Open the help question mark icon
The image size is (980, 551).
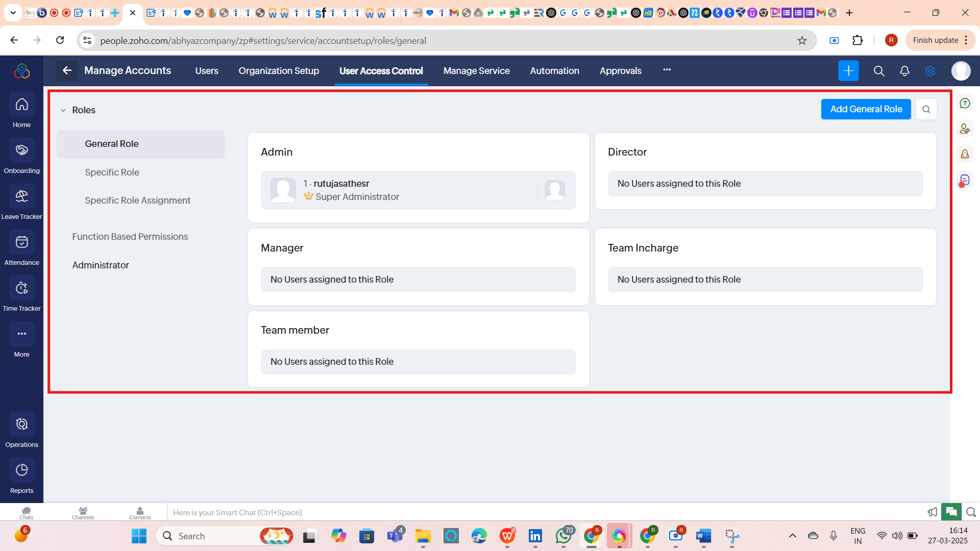pyautogui.click(x=965, y=104)
